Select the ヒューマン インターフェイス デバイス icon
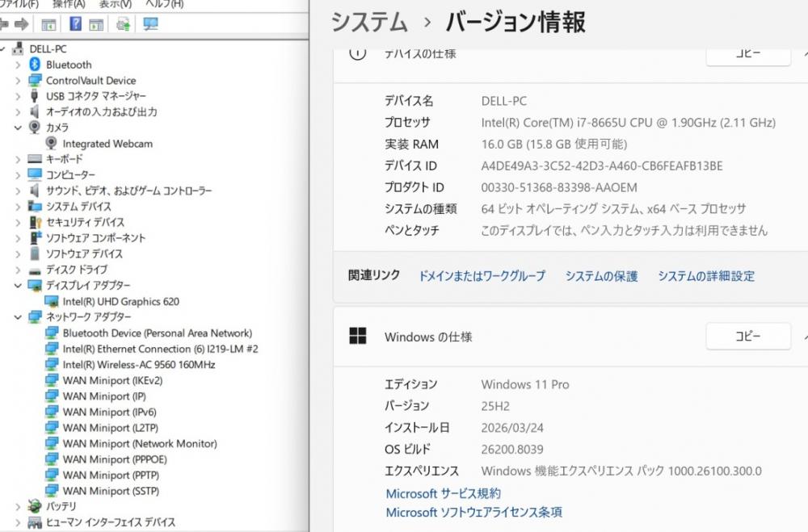 click(x=35, y=522)
